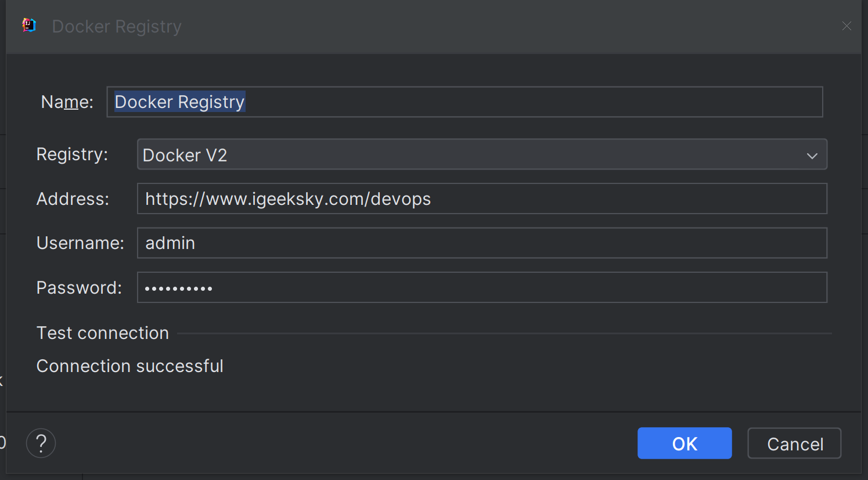
Task: Click the Address: label
Action: 73,199
